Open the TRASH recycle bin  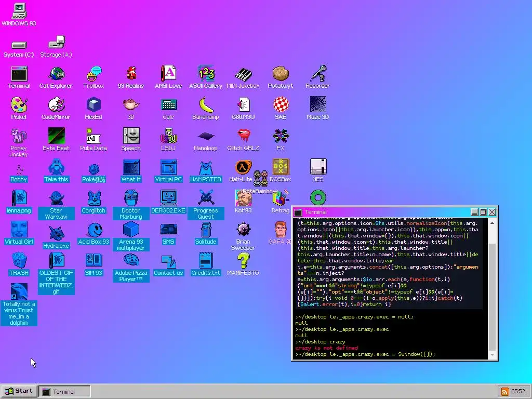pyautogui.click(x=19, y=264)
